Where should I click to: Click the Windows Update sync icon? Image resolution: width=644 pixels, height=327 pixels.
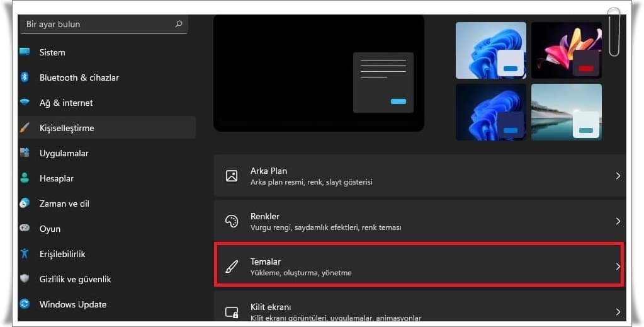(x=25, y=304)
